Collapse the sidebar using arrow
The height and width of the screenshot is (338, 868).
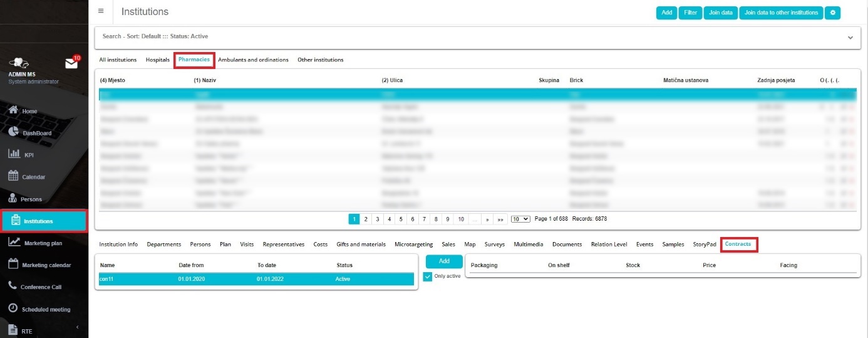point(78,327)
